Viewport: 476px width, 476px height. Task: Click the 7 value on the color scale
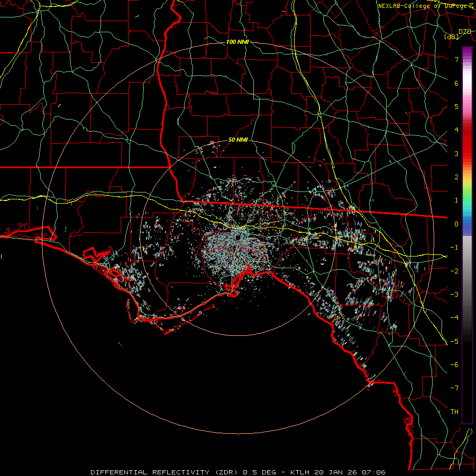[x=456, y=59]
